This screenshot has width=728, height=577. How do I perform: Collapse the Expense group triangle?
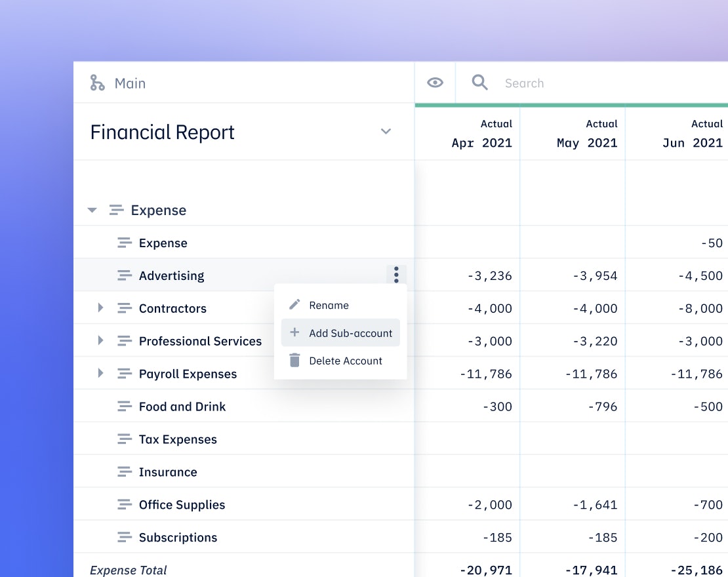(x=92, y=210)
